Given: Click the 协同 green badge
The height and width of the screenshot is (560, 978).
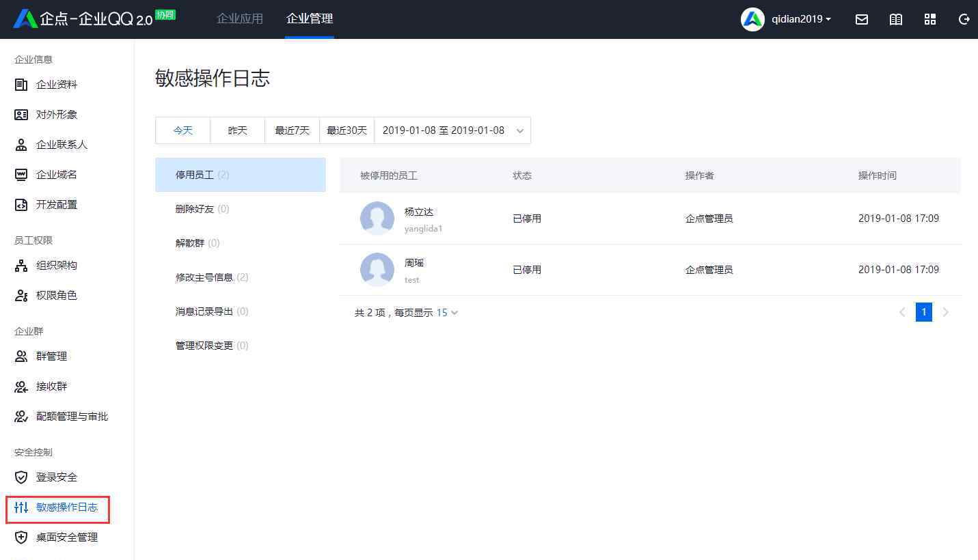Looking at the screenshot, I should pyautogui.click(x=165, y=14).
